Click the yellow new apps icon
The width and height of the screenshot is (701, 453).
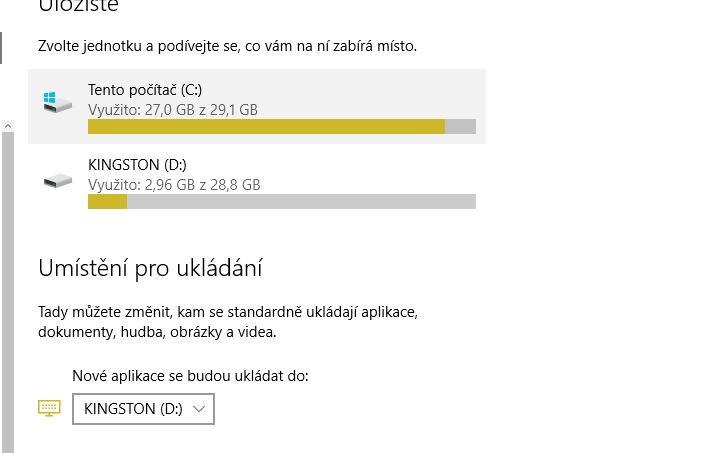click(x=49, y=408)
